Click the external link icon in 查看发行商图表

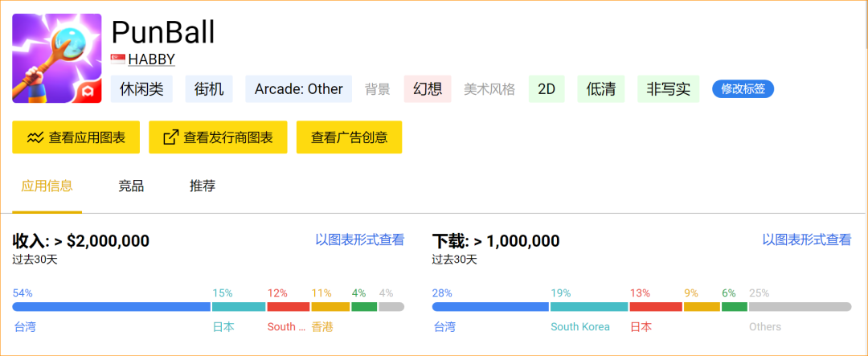171,137
